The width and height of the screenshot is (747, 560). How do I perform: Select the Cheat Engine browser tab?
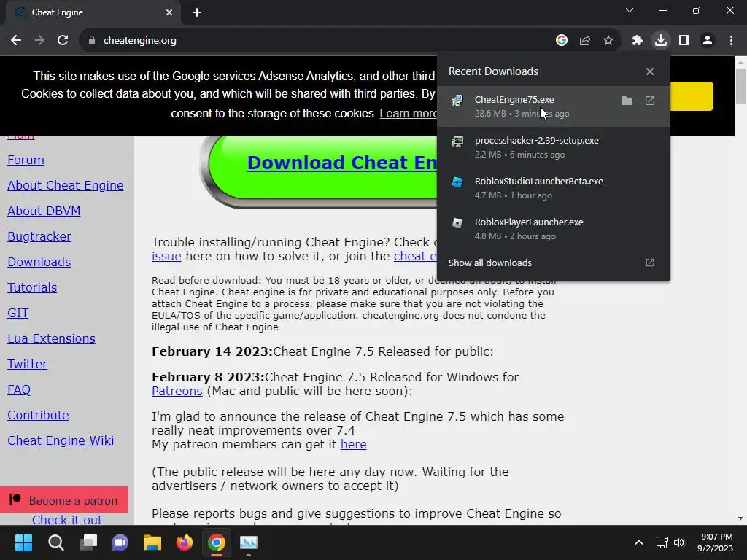tap(93, 12)
